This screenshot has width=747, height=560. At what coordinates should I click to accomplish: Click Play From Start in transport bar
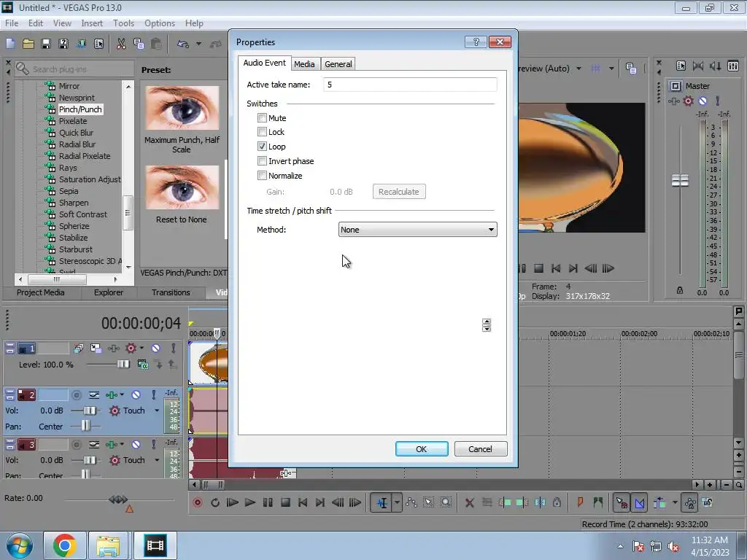coord(233,502)
